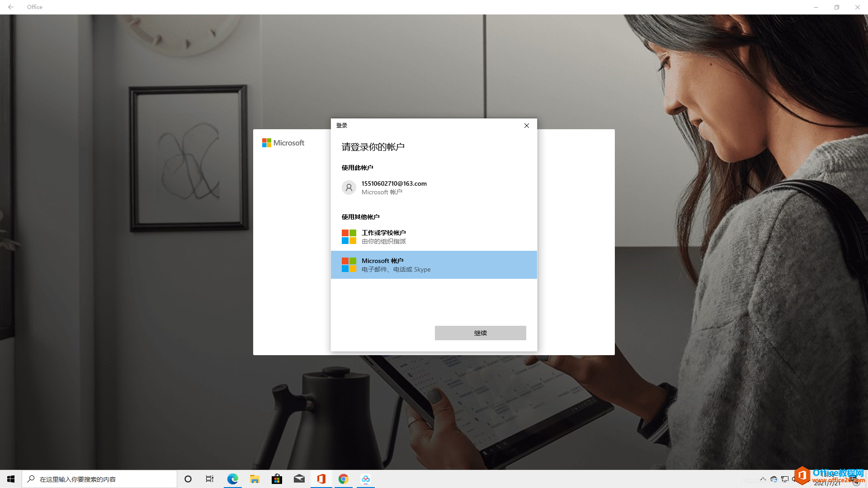
Task: Show hidden system tray icons
Action: (x=763, y=479)
